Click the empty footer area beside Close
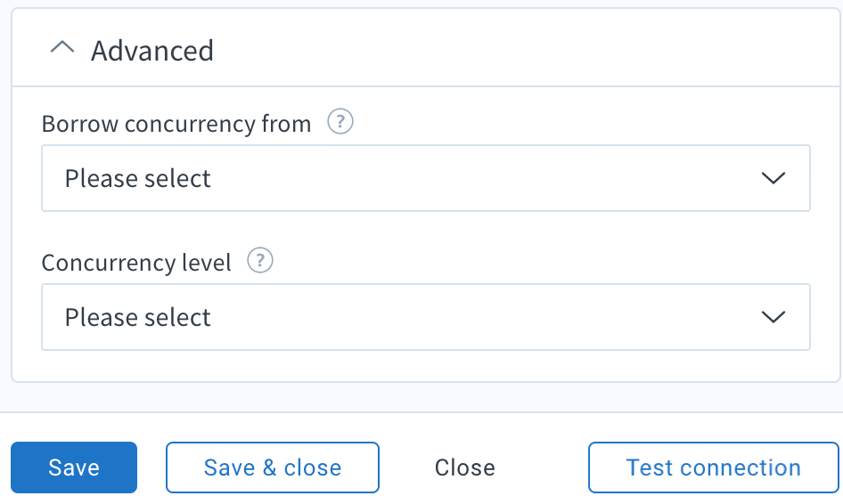This screenshot has width=843, height=504. [x=542, y=467]
